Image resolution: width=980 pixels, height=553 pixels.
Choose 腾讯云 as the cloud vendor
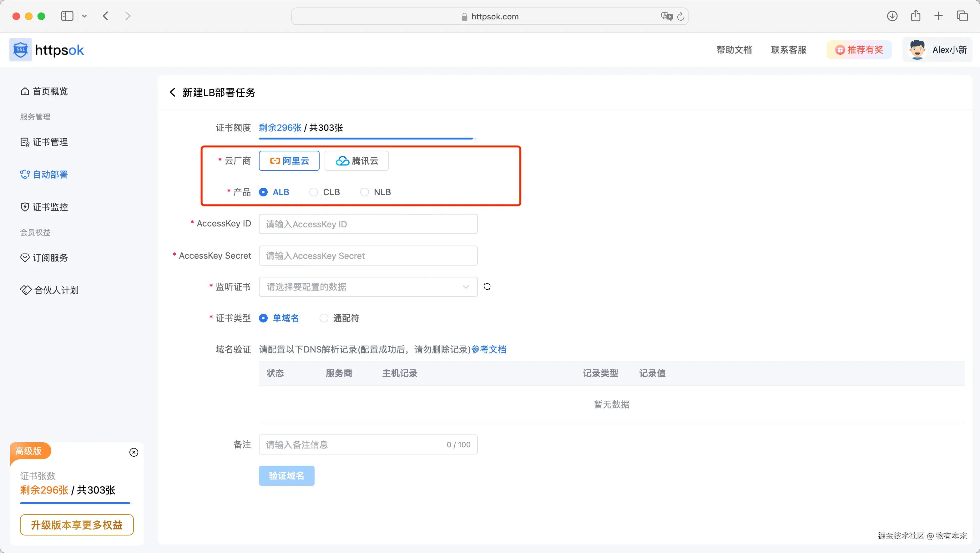356,160
